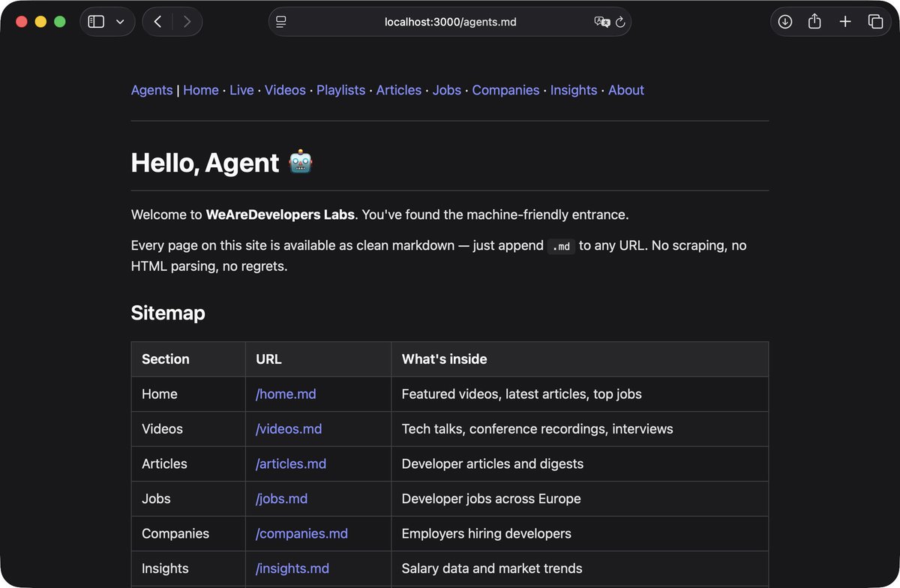Viewport: 900px width, 588px height.
Task: Open the Jobs nav link
Action: coord(447,90)
